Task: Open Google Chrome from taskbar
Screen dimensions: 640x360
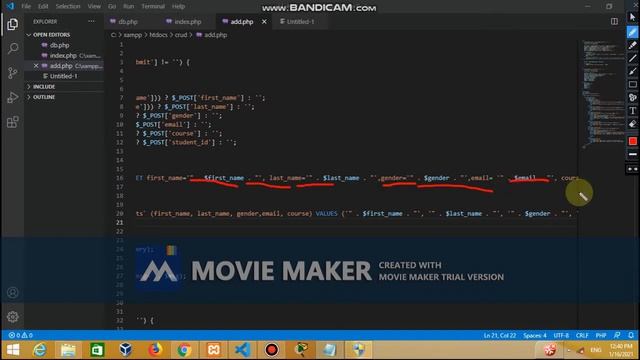Action: click(184, 350)
